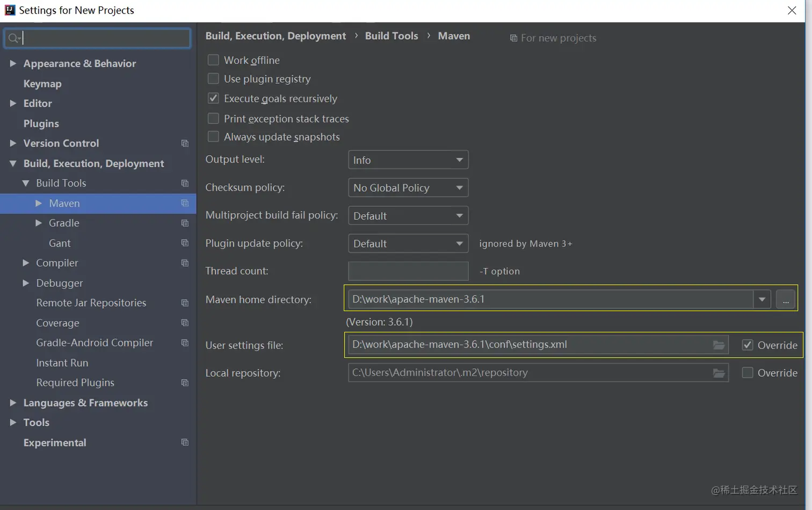Click the project-level icon beside Gradle-Android Compiler

point(185,343)
